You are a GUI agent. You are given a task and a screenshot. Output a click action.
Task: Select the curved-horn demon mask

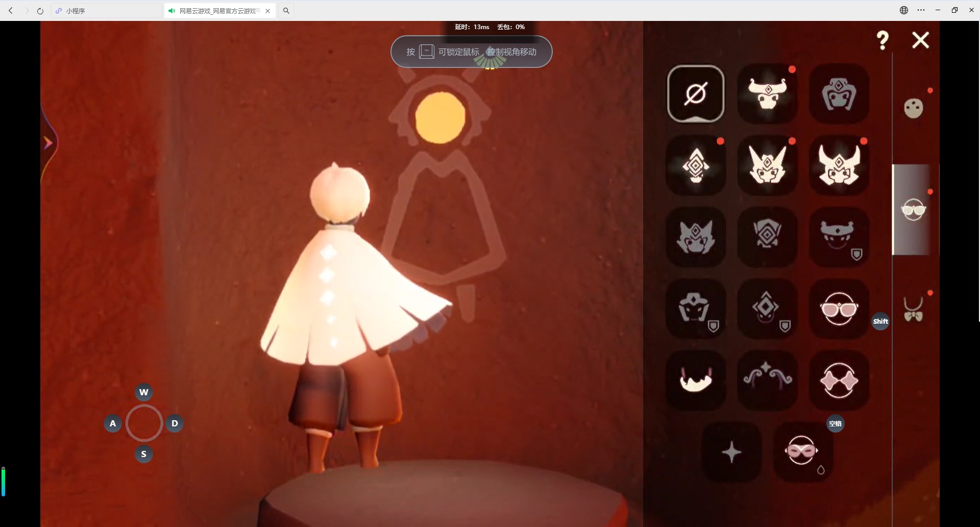(x=839, y=165)
